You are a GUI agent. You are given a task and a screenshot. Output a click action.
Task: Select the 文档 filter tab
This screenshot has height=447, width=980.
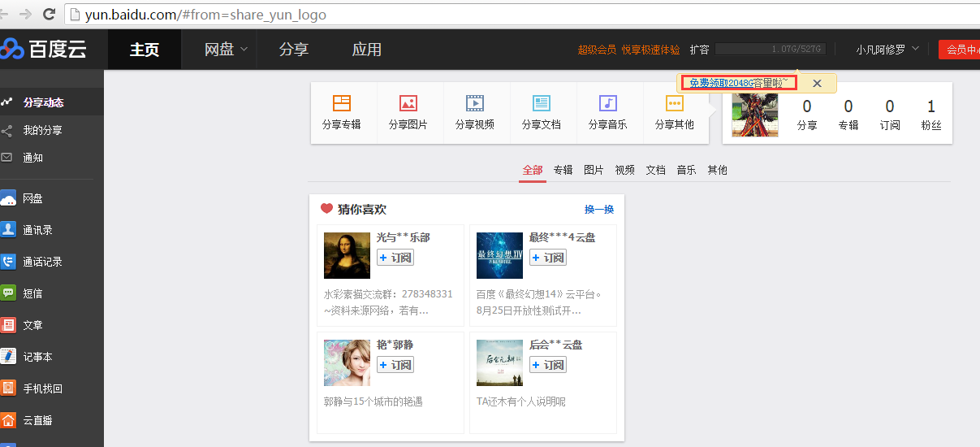point(656,170)
